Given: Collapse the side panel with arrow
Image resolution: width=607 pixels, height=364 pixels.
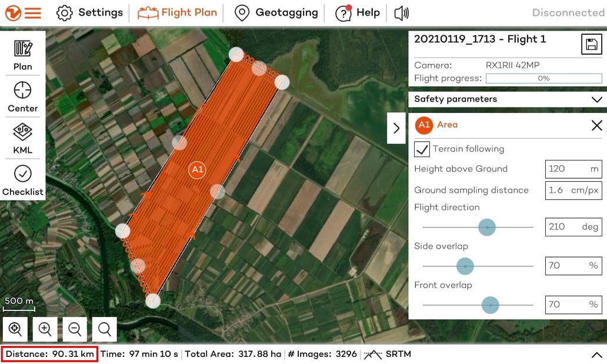Looking at the screenshot, I should [396, 128].
